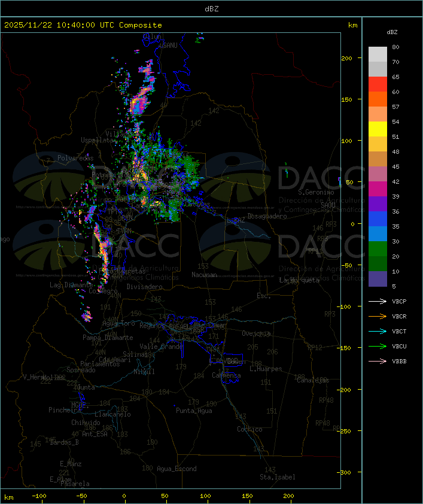Click the white VBCP arrow icon

pyautogui.click(x=378, y=301)
